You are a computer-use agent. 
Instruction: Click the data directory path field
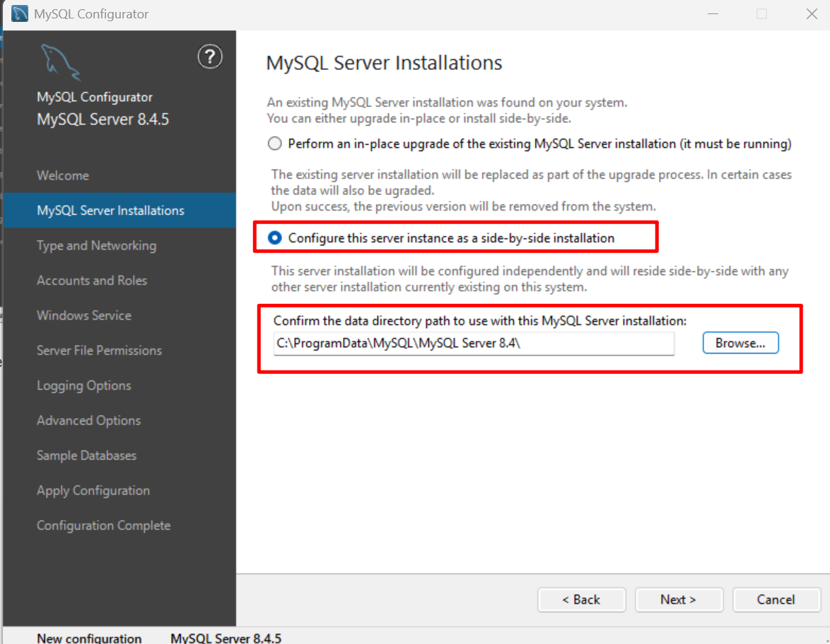click(474, 344)
